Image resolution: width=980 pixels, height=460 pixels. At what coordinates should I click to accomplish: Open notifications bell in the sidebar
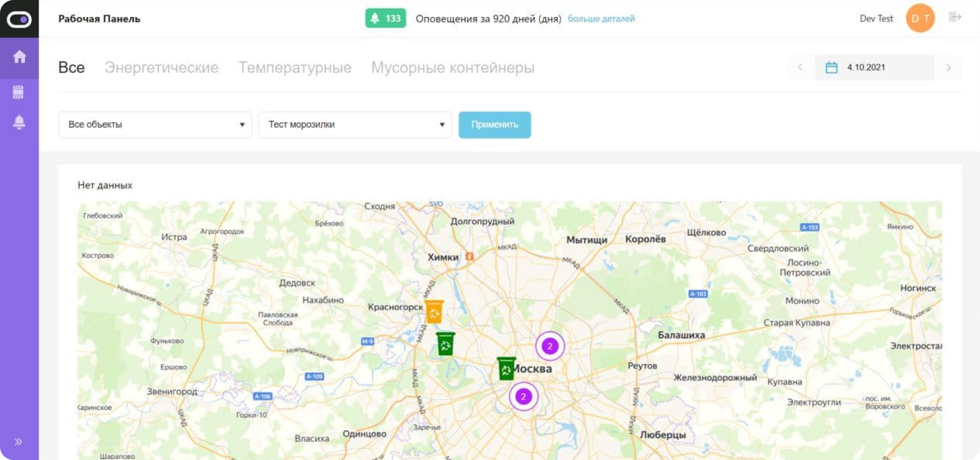[19, 122]
